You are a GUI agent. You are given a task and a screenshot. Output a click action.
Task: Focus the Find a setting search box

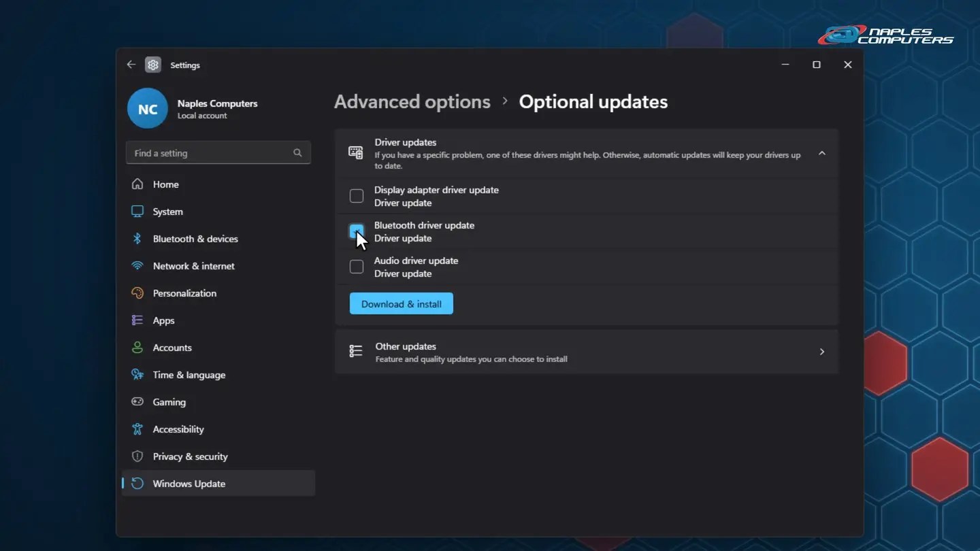pos(218,153)
